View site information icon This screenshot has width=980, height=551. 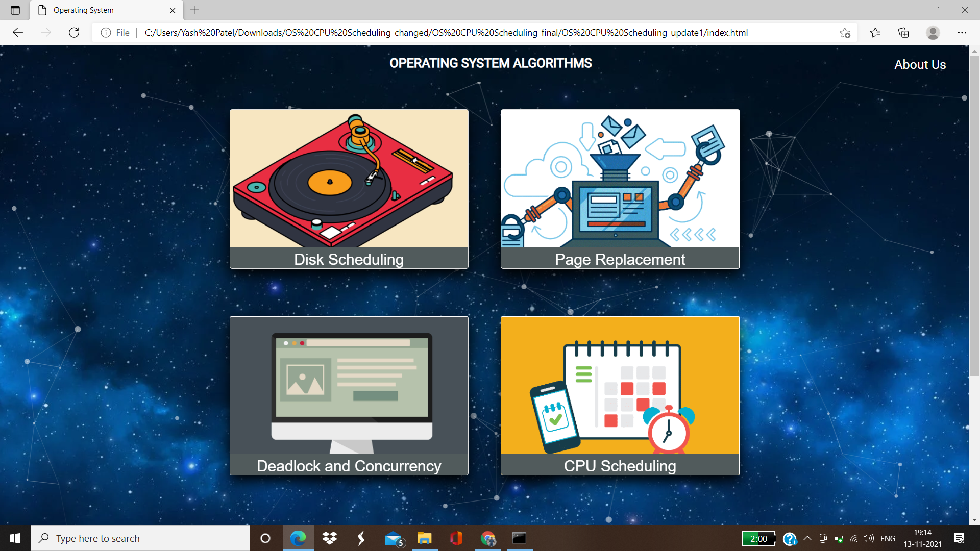coord(106,33)
